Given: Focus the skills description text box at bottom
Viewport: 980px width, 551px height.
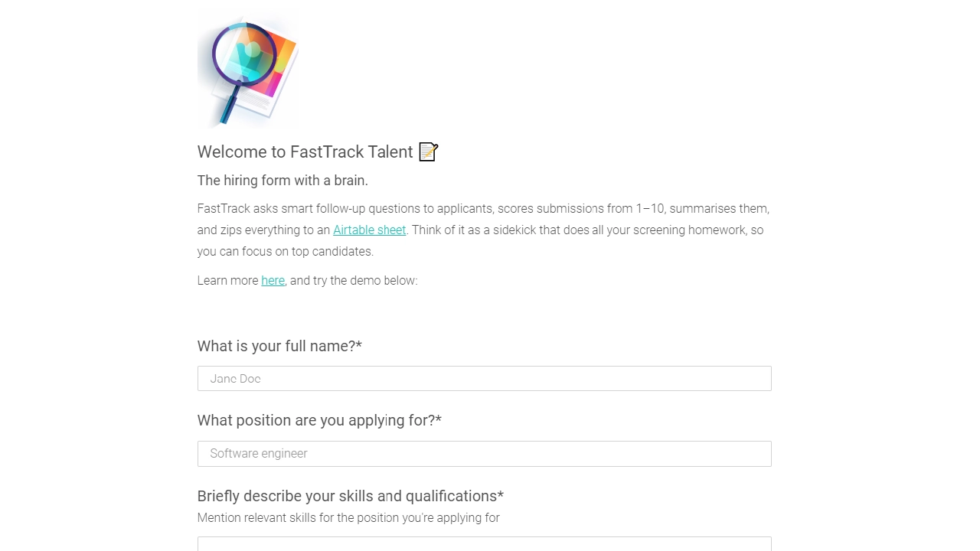Looking at the screenshot, I should (484, 545).
